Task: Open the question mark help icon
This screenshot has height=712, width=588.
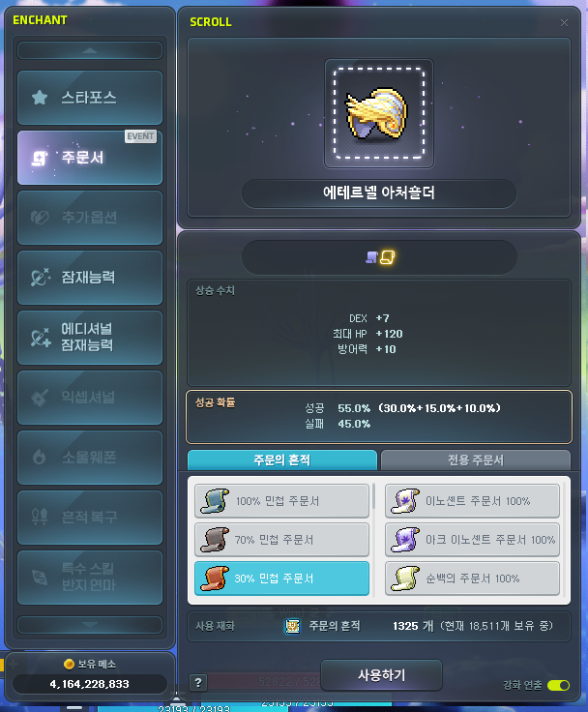Action: (x=198, y=682)
